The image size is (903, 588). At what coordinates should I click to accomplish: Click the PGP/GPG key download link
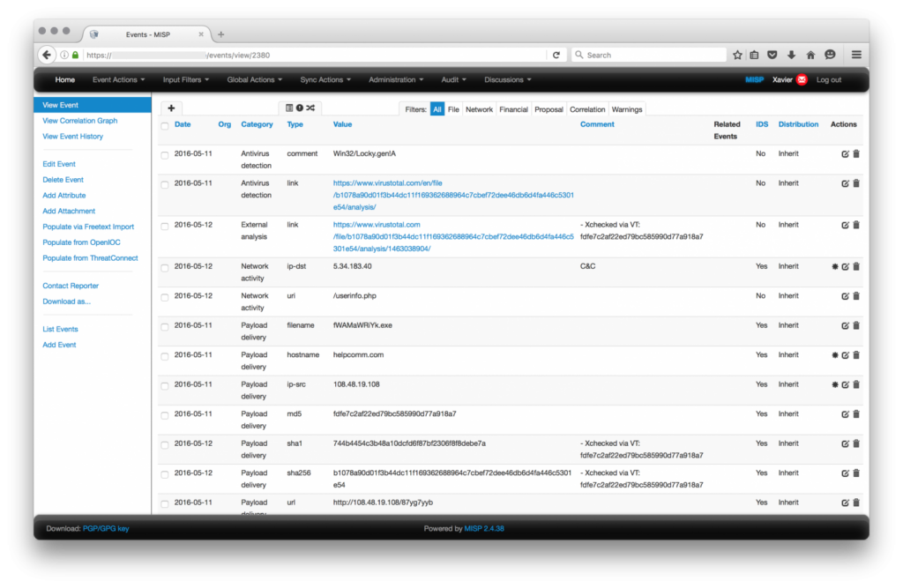[x=106, y=529]
